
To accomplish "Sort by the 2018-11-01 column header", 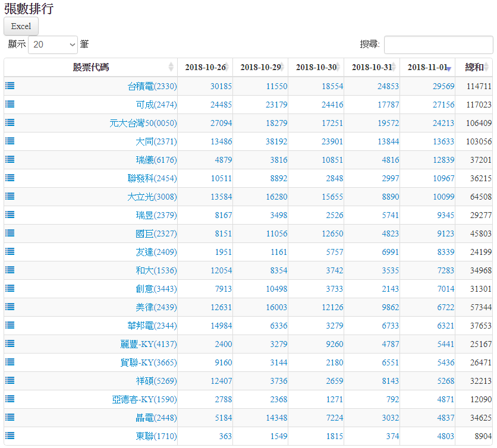I will [x=427, y=67].
